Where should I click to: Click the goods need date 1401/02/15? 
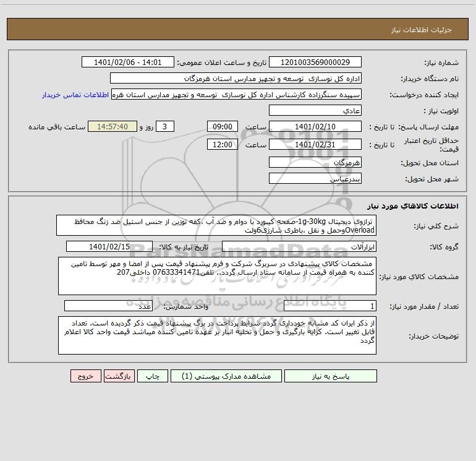(109, 246)
